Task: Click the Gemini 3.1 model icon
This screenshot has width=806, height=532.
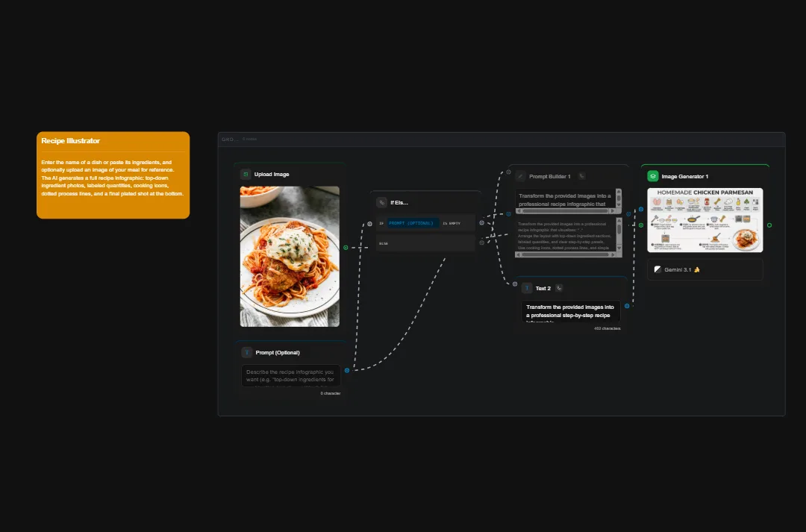Action: [657, 269]
